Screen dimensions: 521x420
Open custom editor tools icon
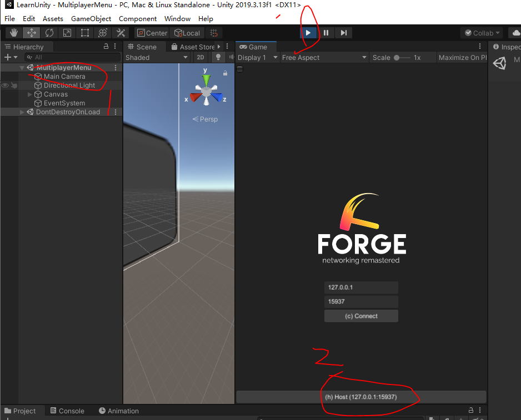(x=121, y=33)
